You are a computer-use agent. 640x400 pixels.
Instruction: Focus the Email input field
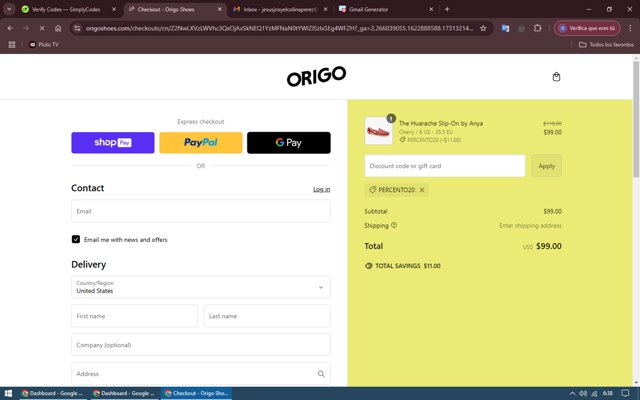tap(201, 211)
